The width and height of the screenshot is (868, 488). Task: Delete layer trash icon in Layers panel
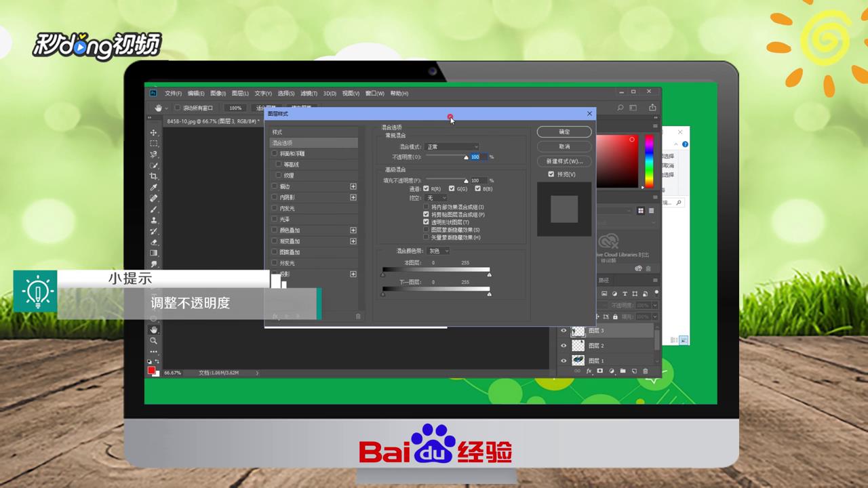(645, 371)
